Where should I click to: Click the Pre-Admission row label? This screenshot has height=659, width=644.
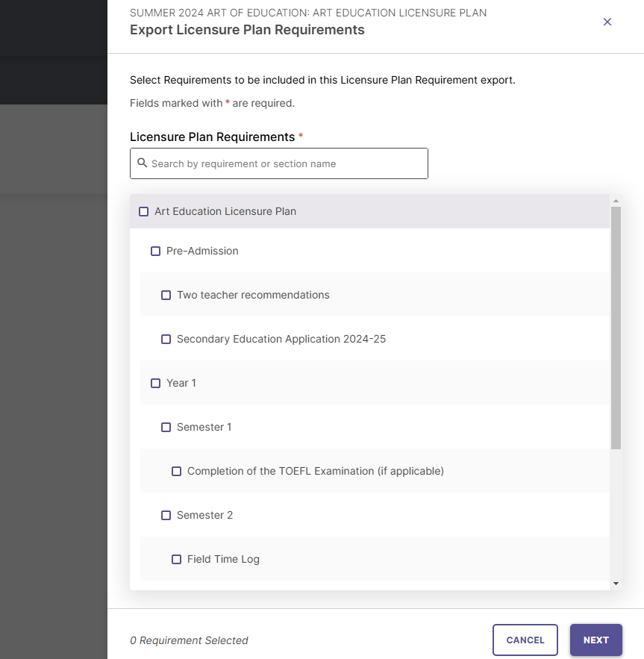pos(202,251)
